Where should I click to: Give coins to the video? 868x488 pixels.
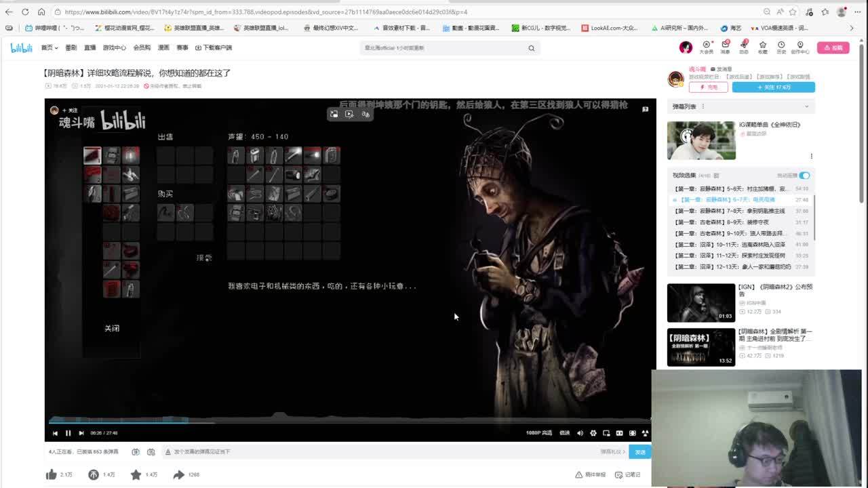click(x=94, y=474)
